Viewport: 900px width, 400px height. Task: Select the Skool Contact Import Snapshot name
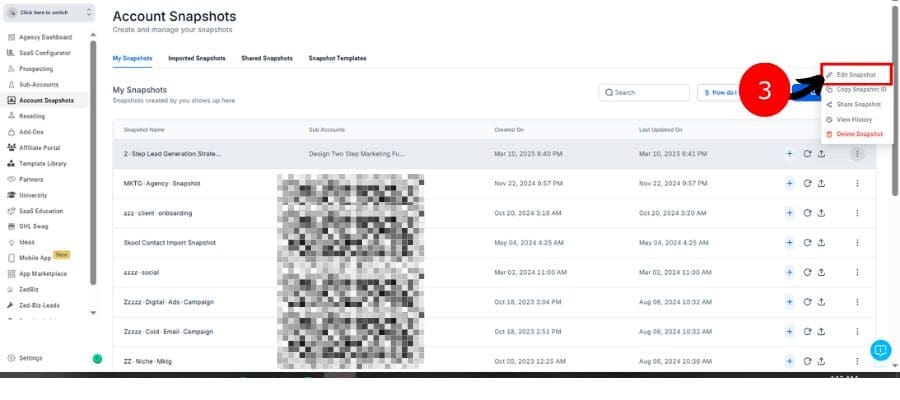pyautogui.click(x=169, y=243)
